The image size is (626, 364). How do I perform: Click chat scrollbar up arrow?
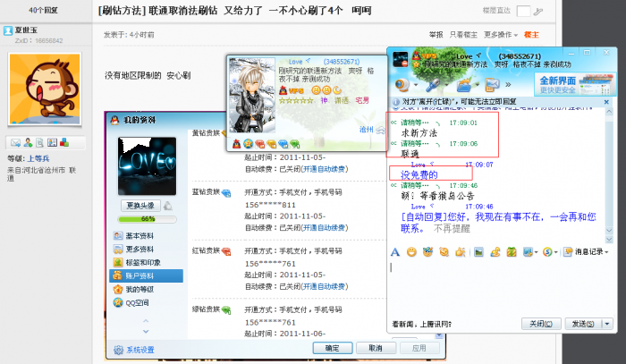point(609,112)
